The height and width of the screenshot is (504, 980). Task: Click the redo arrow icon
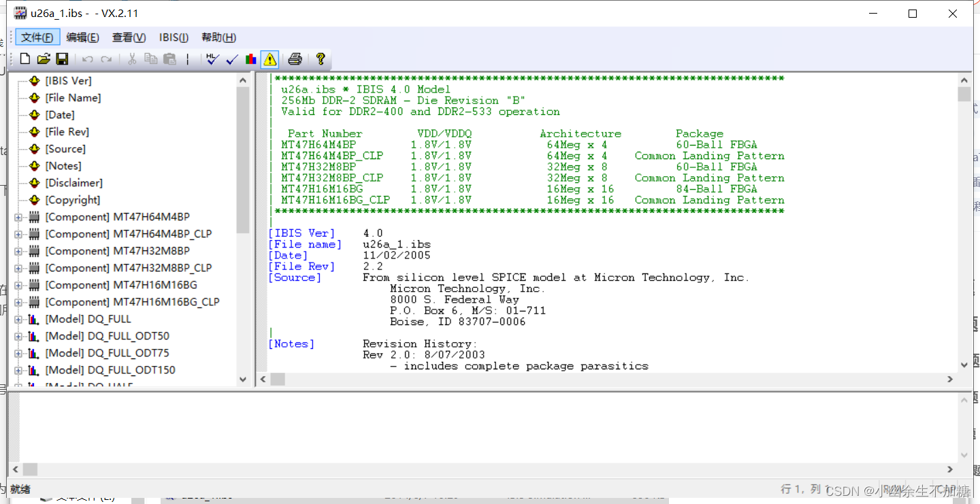pos(106,60)
